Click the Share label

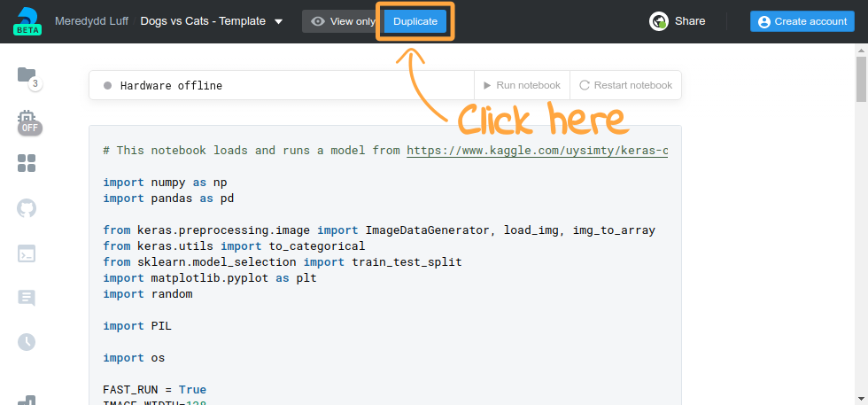[x=690, y=21]
